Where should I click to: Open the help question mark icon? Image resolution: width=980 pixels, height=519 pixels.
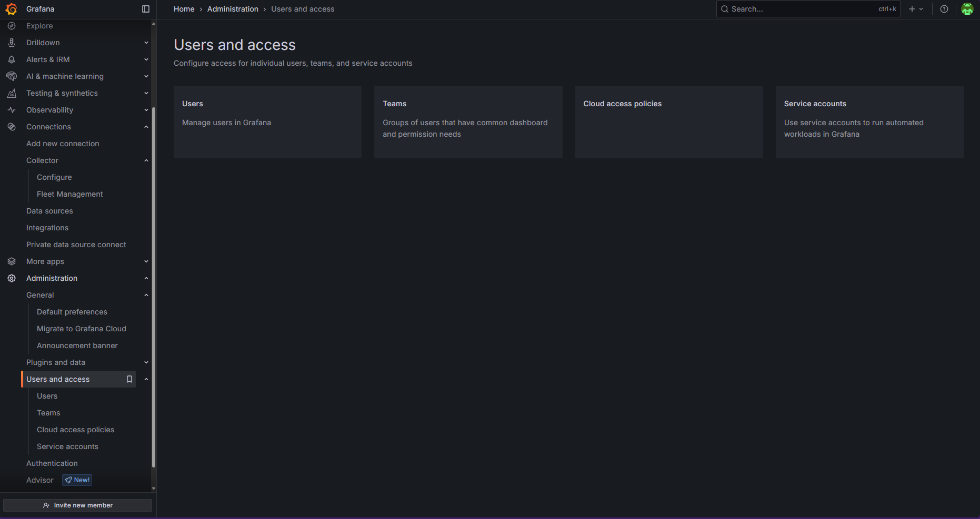click(944, 9)
